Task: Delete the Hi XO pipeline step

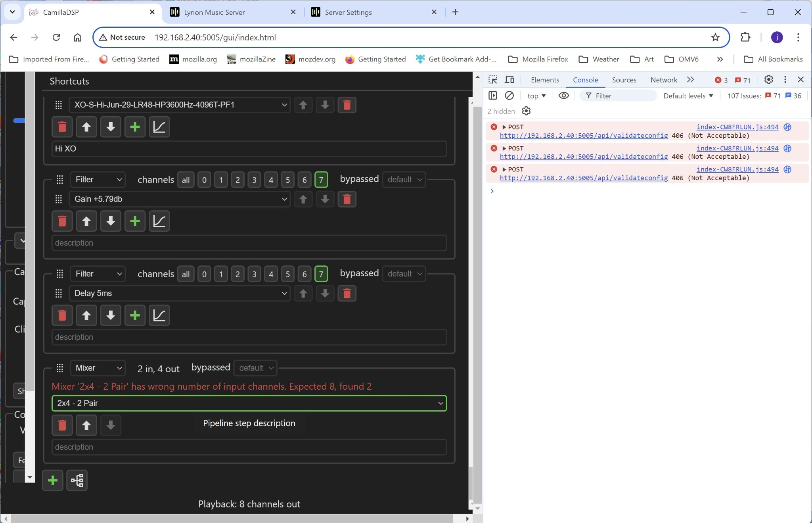Action: 62,127
